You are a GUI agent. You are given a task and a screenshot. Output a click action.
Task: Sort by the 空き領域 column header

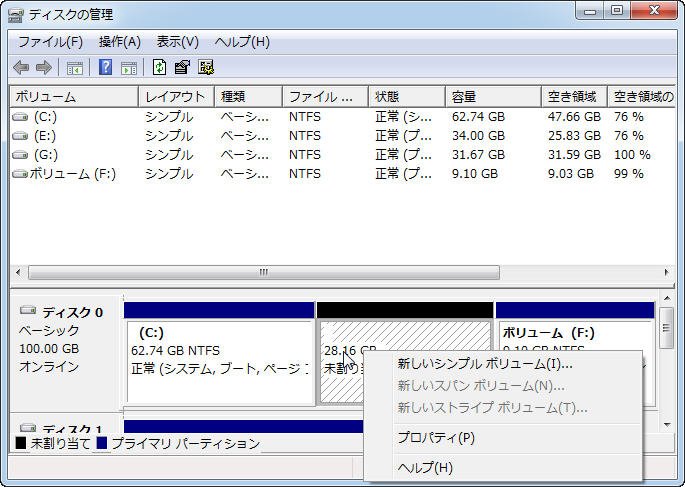coord(574,97)
